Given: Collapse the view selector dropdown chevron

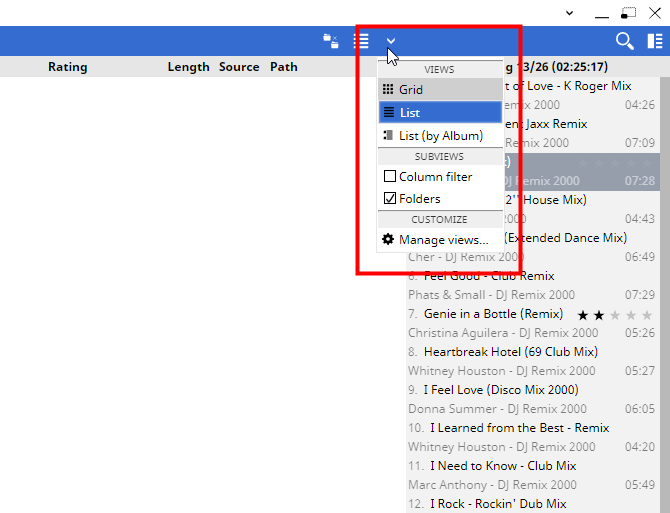Looking at the screenshot, I should (x=391, y=41).
